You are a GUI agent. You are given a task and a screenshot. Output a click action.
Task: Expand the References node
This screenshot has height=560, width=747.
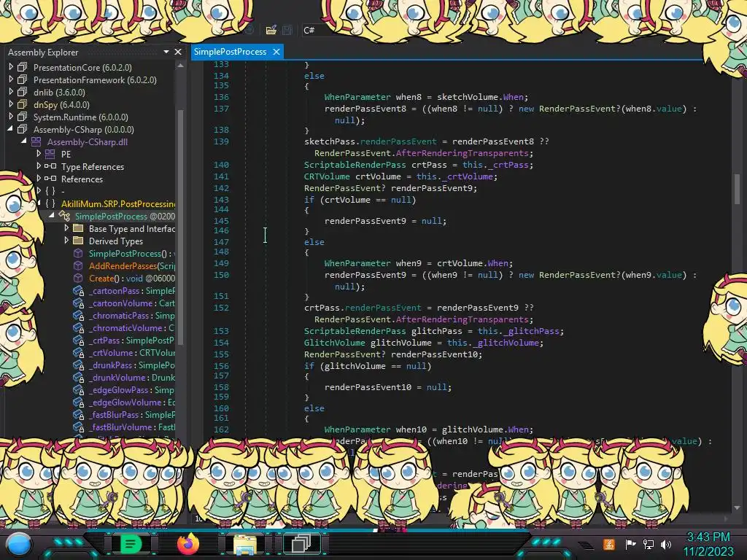pyautogui.click(x=39, y=178)
